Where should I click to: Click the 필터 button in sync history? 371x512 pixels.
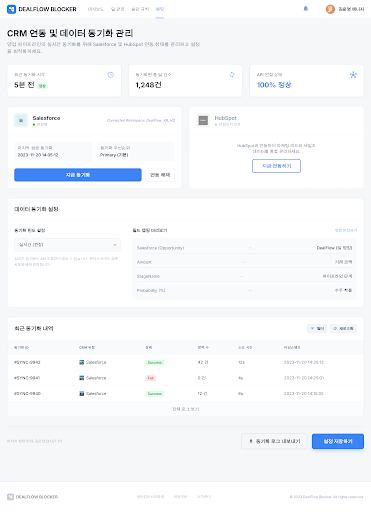click(317, 328)
